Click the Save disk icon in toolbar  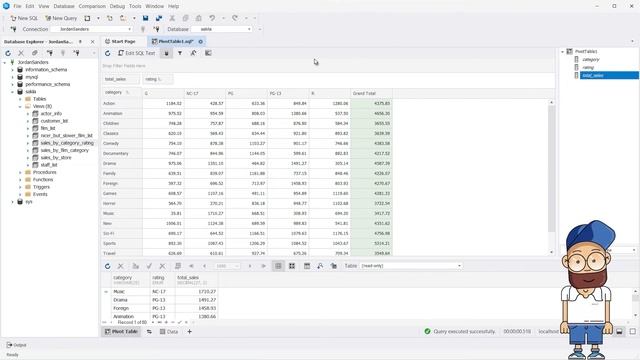tap(145, 18)
